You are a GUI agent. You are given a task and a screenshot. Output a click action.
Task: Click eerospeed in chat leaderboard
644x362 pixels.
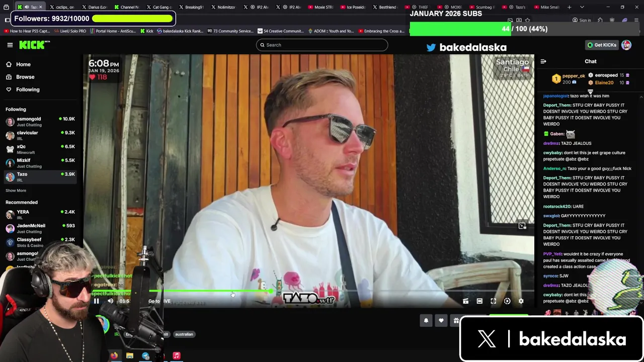click(x=606, y=75)
